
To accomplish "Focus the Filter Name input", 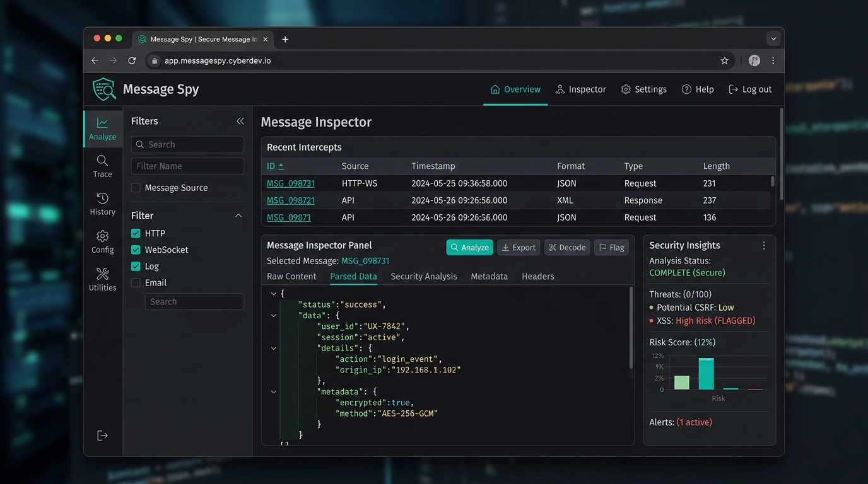I will pos(187,166).
